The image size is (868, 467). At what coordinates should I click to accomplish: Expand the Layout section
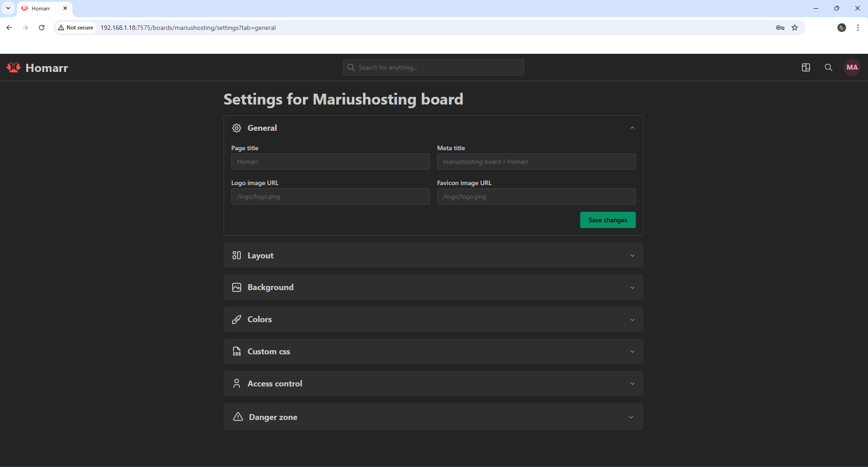434,255
